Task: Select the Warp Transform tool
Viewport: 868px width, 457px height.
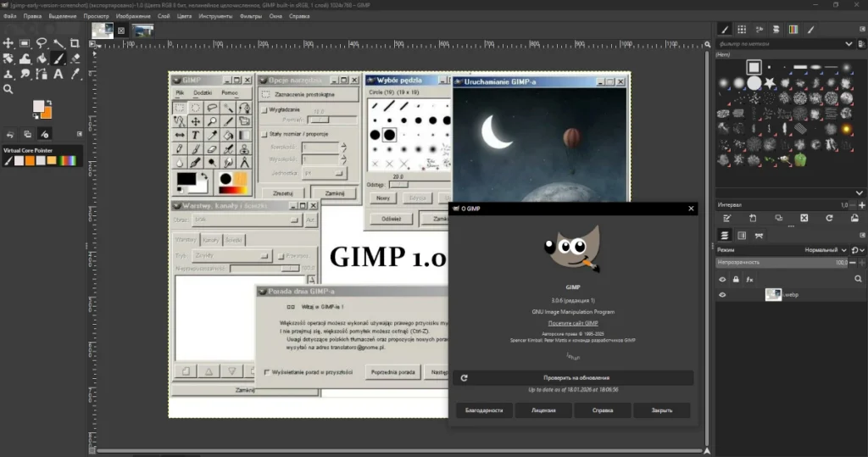Action: [25, 59]
